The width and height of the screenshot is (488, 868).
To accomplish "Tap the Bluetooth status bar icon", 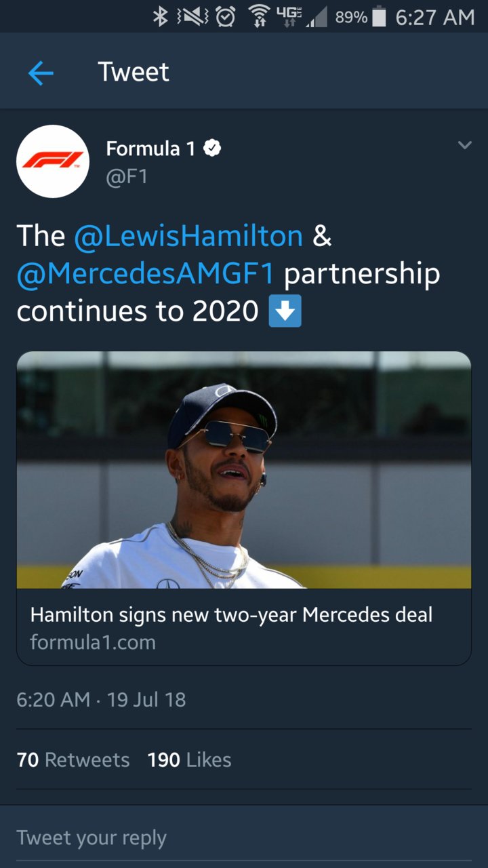I will pyautogui.click(x=161, y=17).
